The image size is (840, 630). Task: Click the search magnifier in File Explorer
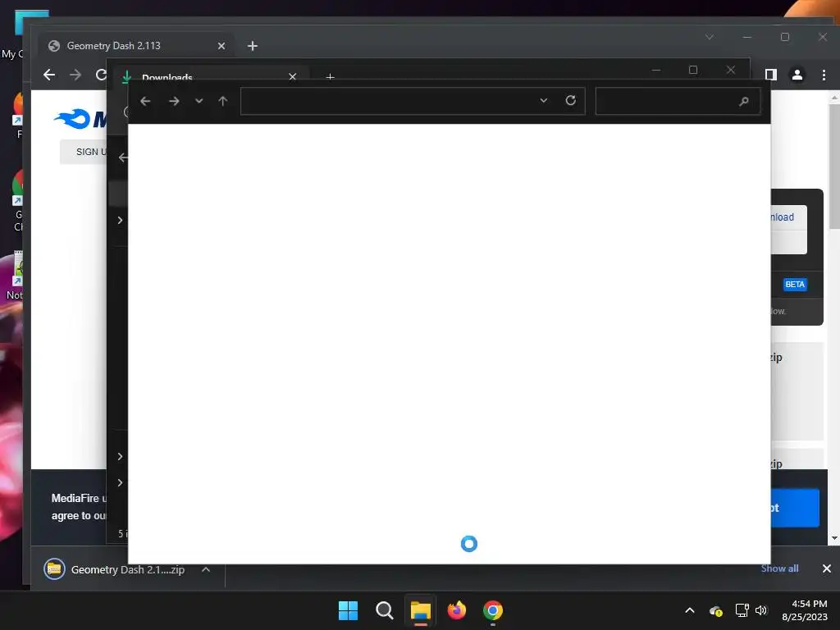click(743, 101)
